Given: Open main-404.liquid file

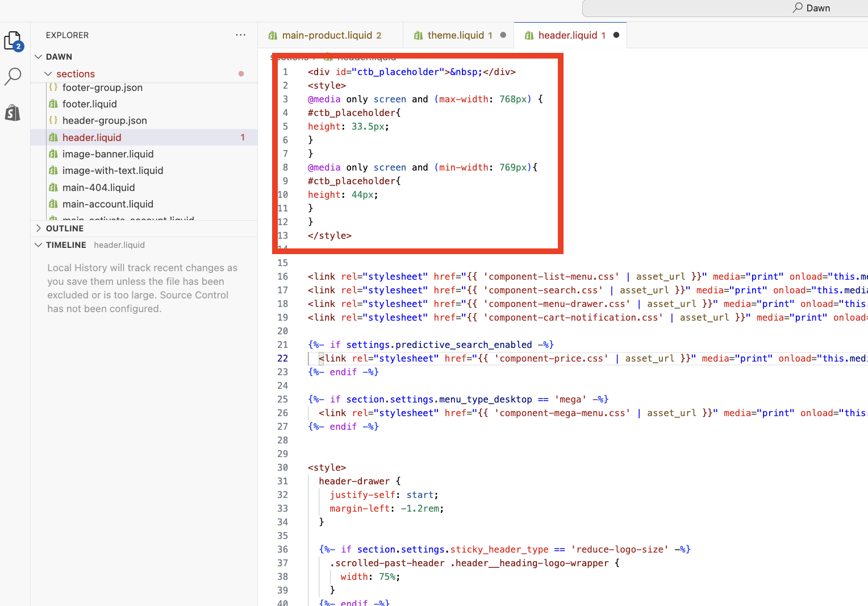Looking at the screenshot, I should [x=98, y=188].
